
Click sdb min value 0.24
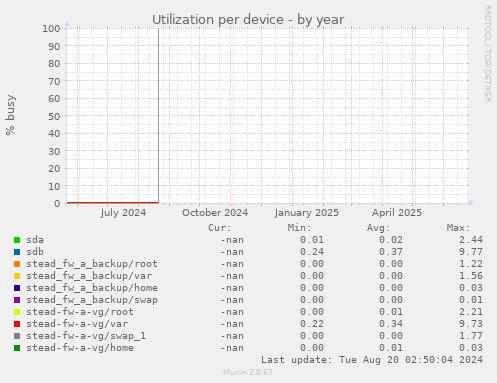click(x=312, y=252)
